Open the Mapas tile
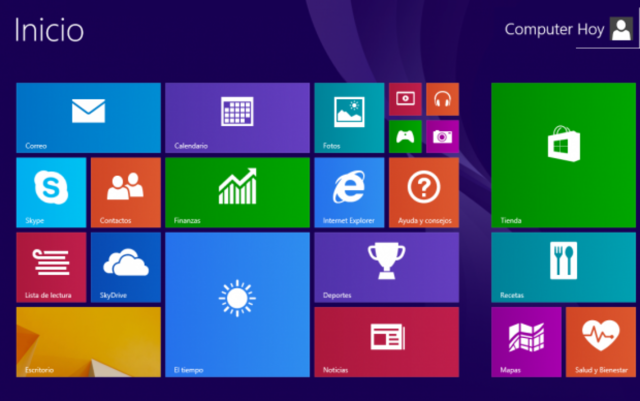The height and width of the screenshot is (401, 640). pos(526,342)
